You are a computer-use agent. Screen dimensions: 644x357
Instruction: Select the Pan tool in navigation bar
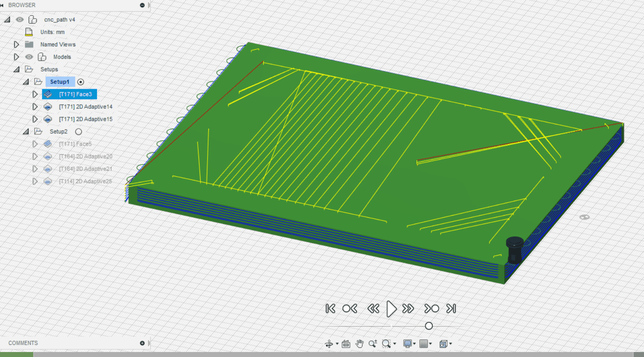tap(359, 343)
